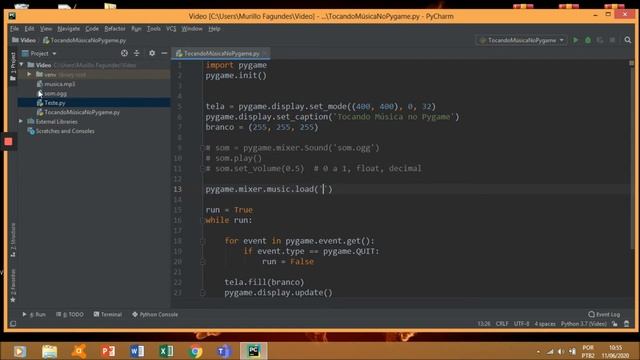Open the Run menu
This screenshot has width=640, height=360.
coord(136,29)
